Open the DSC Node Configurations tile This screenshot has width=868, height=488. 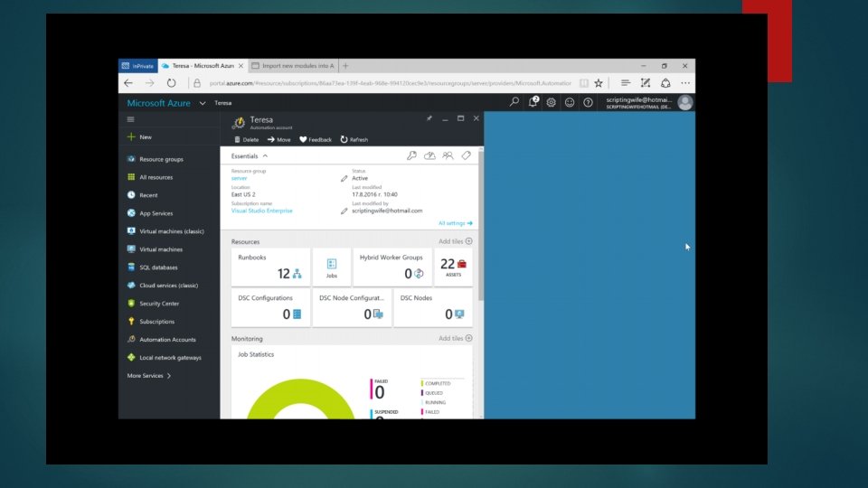click(x=352, y=307)
